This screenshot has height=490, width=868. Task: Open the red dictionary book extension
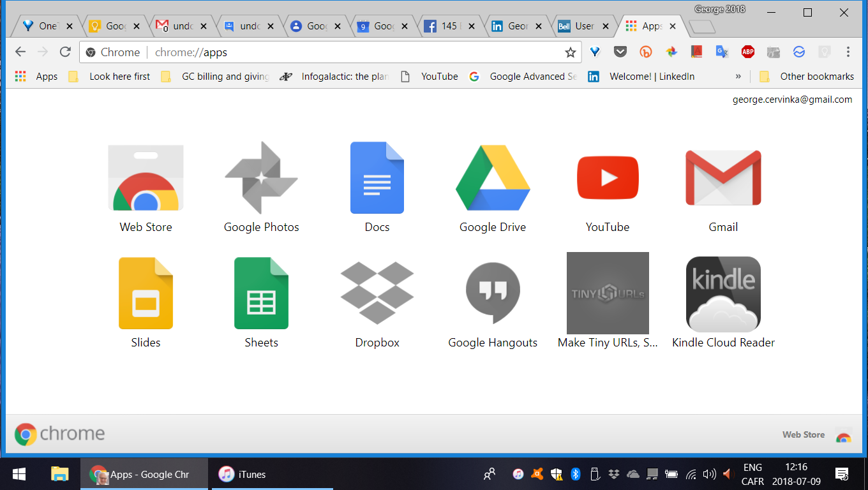[696, 52]
